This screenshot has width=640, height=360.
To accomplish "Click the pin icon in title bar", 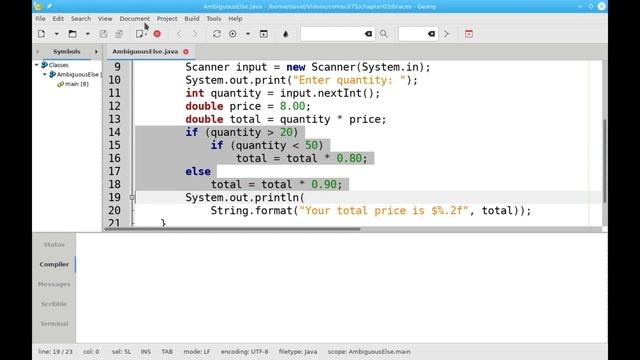I will [49, 6].
